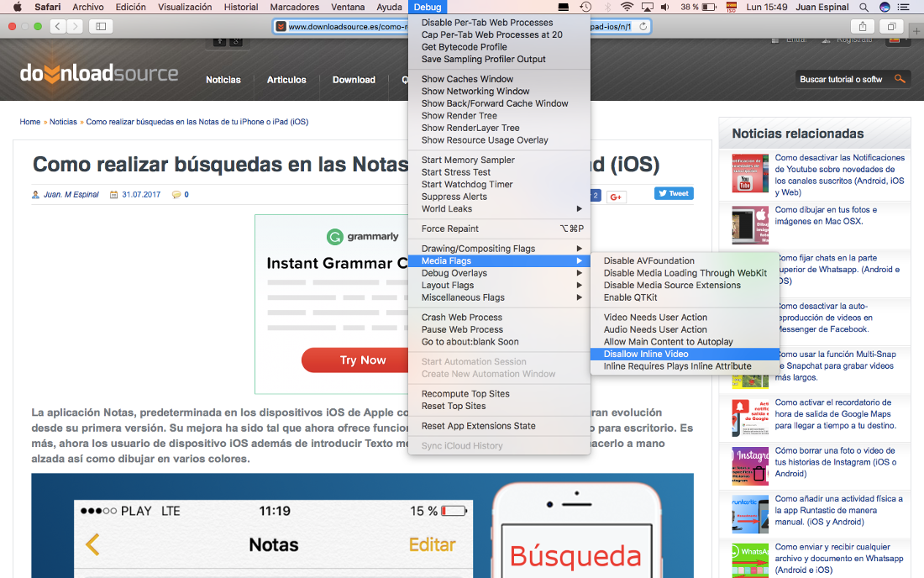
Task: Toggle Inline Requires Plays Inline Attribute
Action: (x=684, y=366)
